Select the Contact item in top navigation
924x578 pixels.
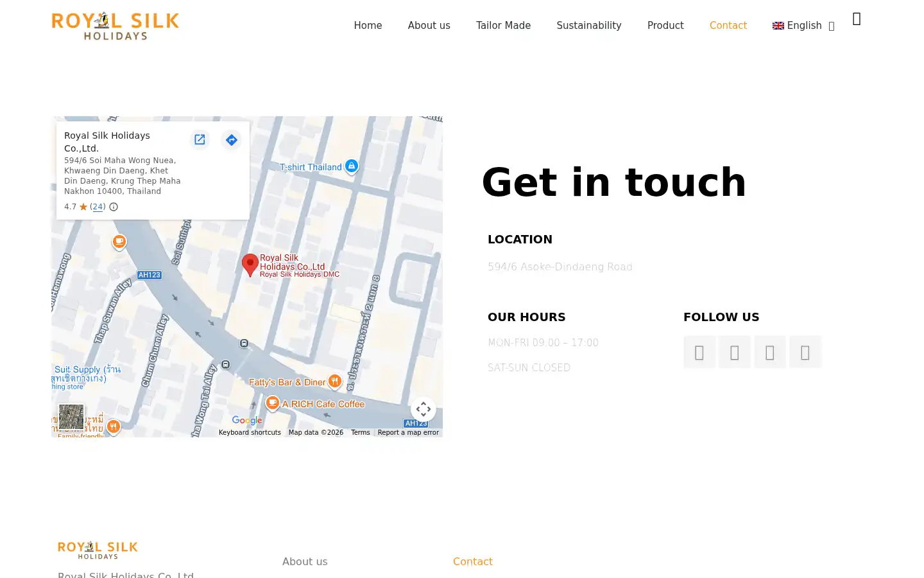point(728,26)
